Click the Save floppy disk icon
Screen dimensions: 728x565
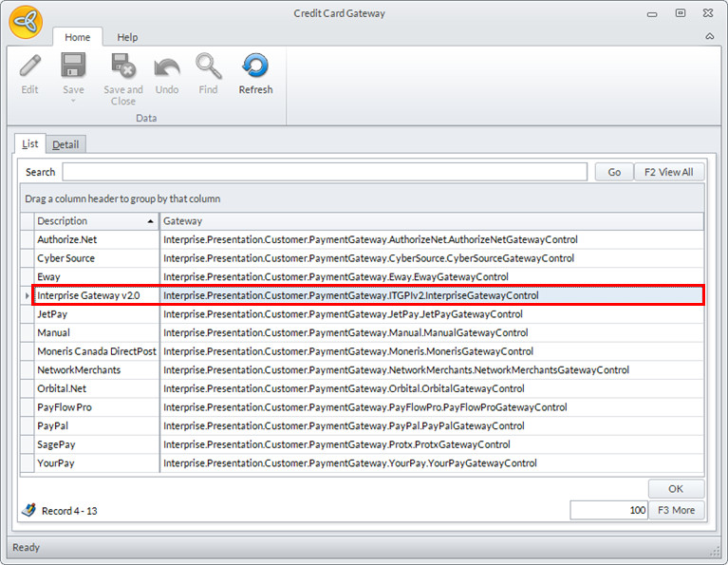coord(73,66)
